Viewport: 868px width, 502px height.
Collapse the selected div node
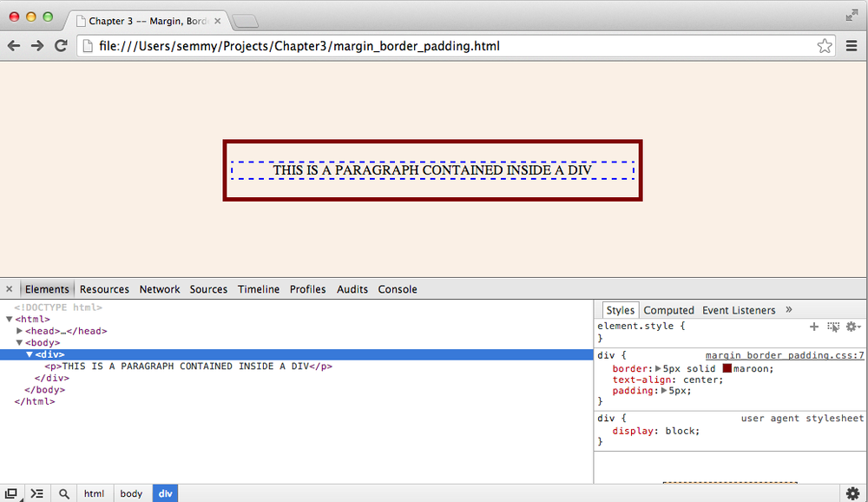click(30, 354)
